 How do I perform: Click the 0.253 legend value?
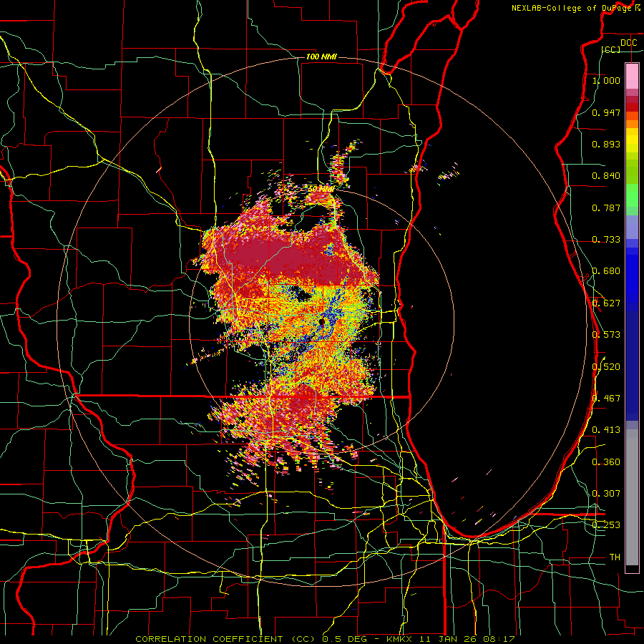coord(606,525)
